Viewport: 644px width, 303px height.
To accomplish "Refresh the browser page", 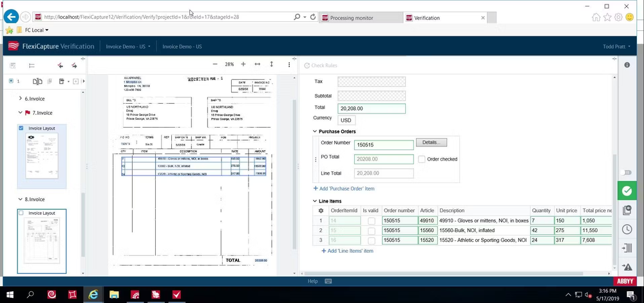I will (313, 17).
